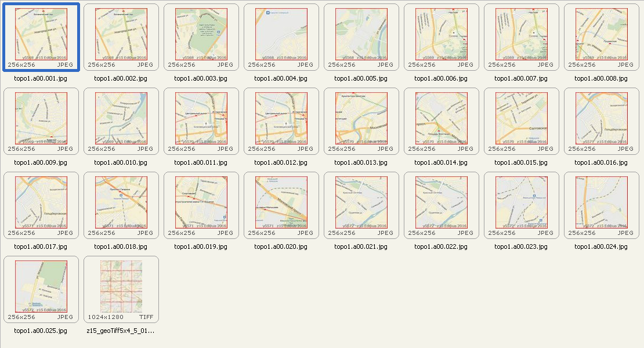
Task: Click the topo1.a00.006.jpg map tile
Action: [x=441, y=35]
